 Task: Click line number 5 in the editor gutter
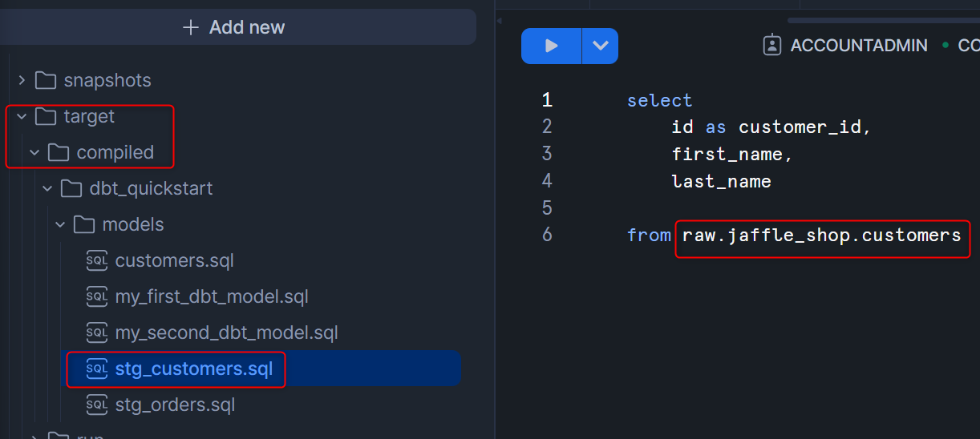click(x=547, y=208)
